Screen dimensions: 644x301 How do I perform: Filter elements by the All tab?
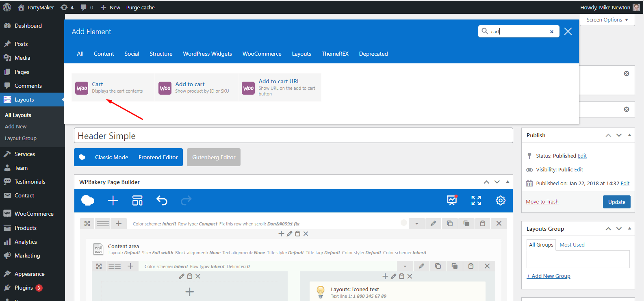pyautogui.click(x=80, y=54)
